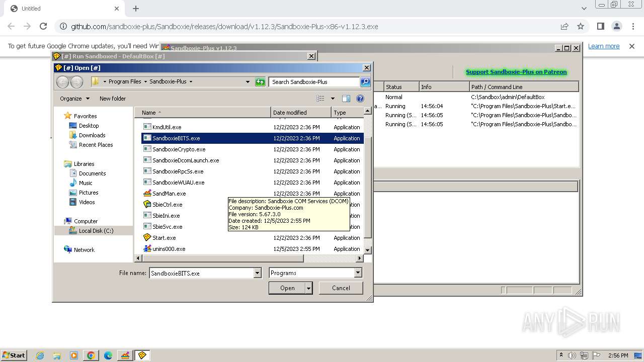Open Desktop under Favorites
The height and width of the screenshot is (362, 644).
(x=89, y=126)
